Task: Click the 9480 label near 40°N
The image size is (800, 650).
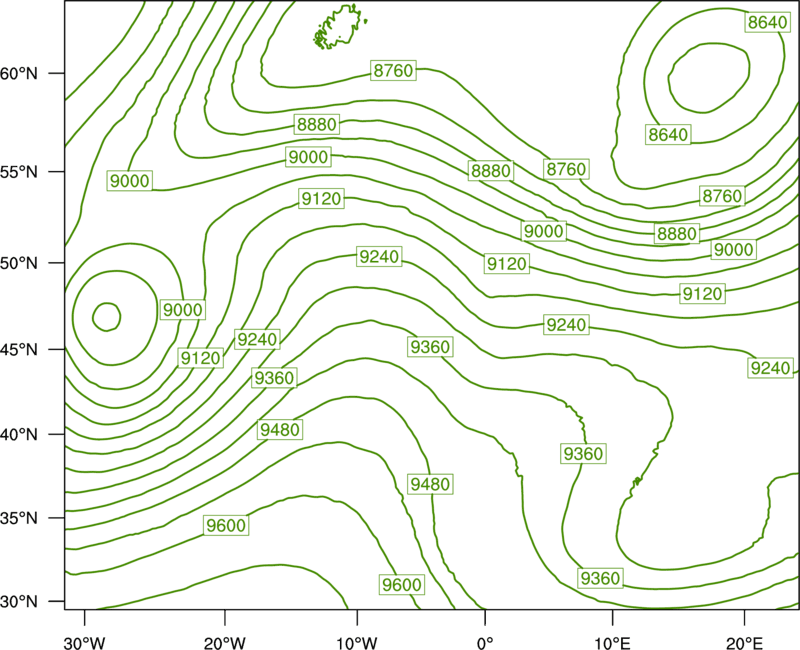Action: click(x=280, y=430)
